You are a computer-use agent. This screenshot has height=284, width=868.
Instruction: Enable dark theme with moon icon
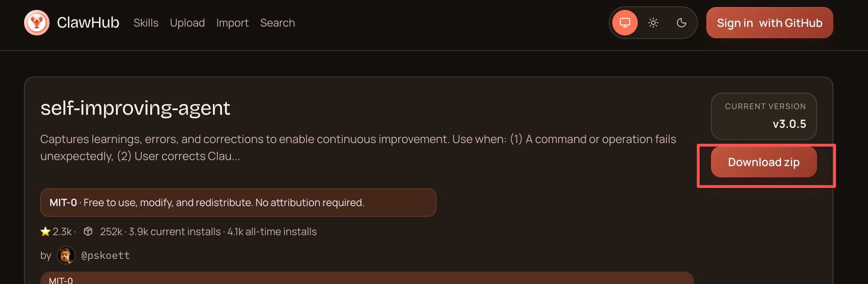[x=681, y=23]
